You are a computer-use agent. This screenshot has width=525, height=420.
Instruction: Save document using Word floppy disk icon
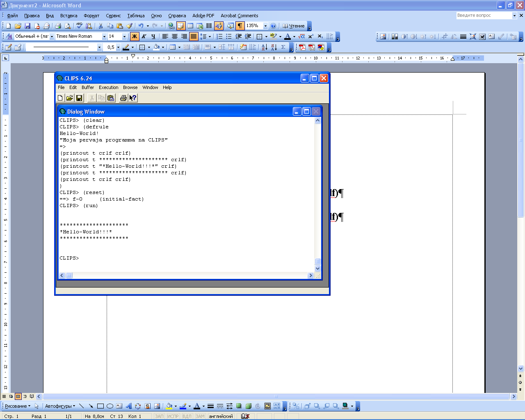pos(27,26)
